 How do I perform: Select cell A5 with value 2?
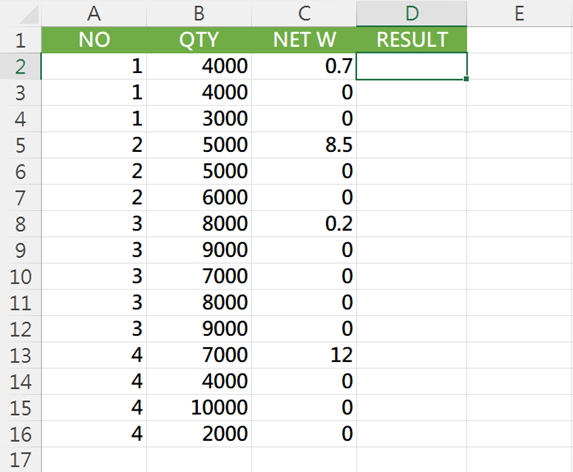[x=94, y=145]
